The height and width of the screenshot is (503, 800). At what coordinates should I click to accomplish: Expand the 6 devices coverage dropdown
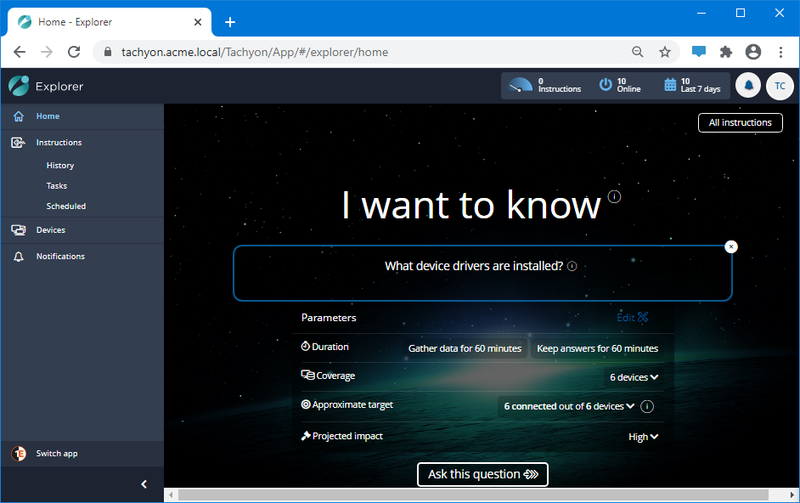[x=634, y=378]
